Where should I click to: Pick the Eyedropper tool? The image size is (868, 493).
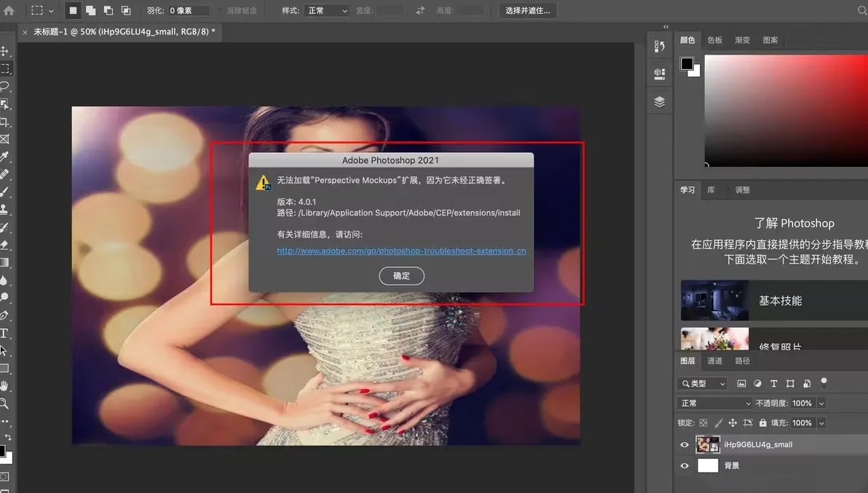[x=4, y=157]
